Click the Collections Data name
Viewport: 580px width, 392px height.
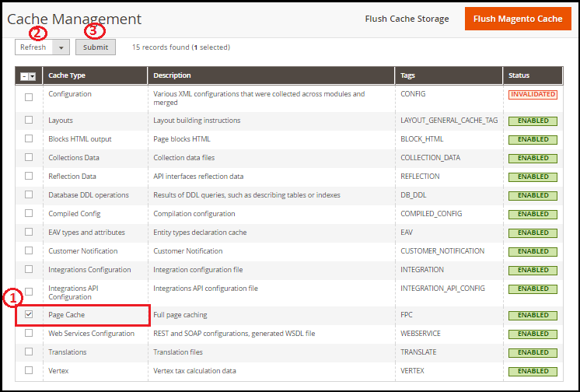[74, 158]
